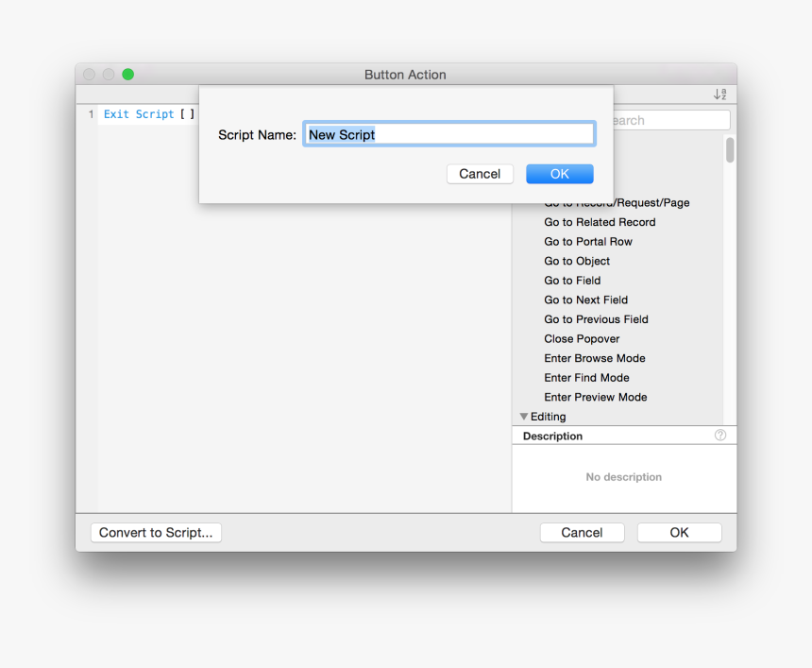The width and height of the screenshot is (812, 668).
Task: Select the Go to Previous Field step
Action: click(x=596, y=318)
